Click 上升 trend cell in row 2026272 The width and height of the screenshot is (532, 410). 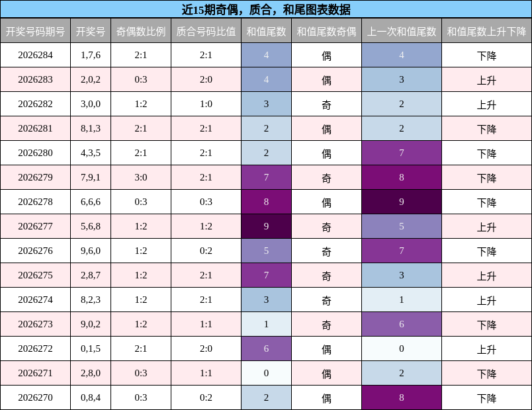tap(486, 349)
